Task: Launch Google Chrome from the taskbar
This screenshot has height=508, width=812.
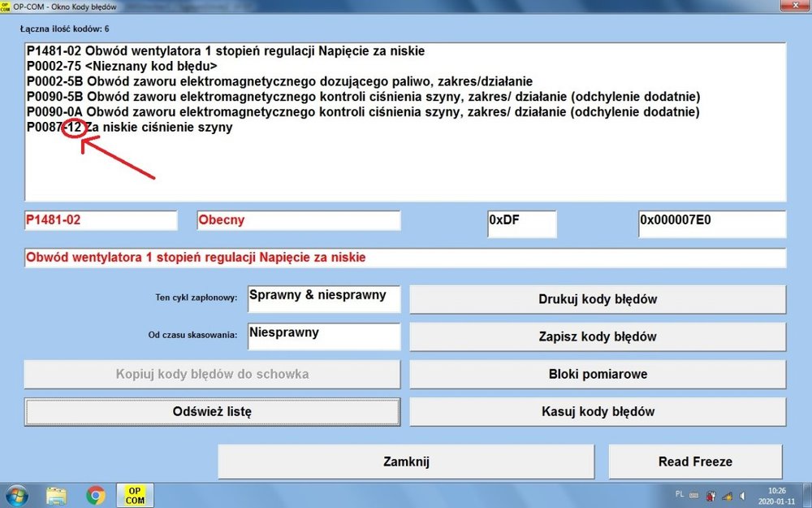Action: click(x=95, y=494)
